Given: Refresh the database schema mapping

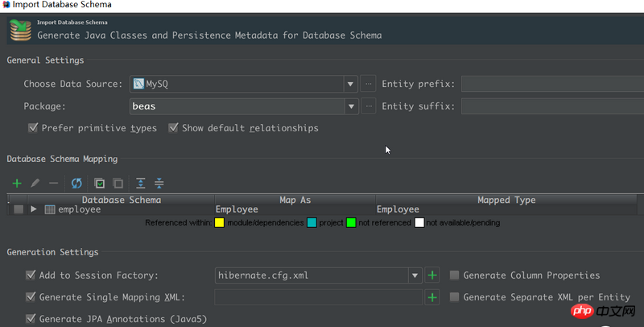Looking at the screenshot, I should (x=76, y=184).
